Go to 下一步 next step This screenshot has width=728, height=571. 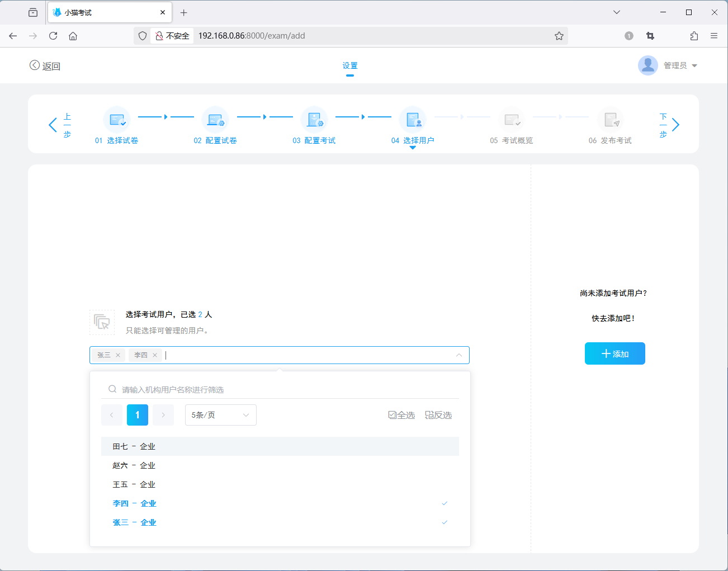(x=669, y=124)
